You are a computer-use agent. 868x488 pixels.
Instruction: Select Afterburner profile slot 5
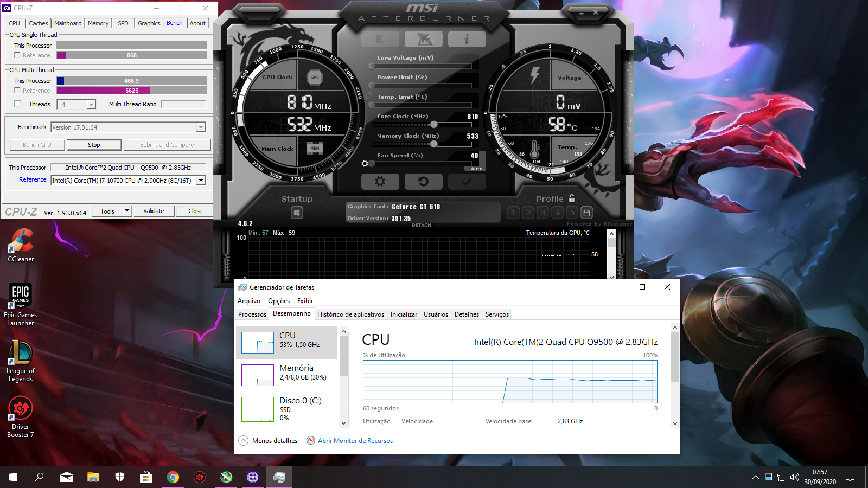click(572, 213)
